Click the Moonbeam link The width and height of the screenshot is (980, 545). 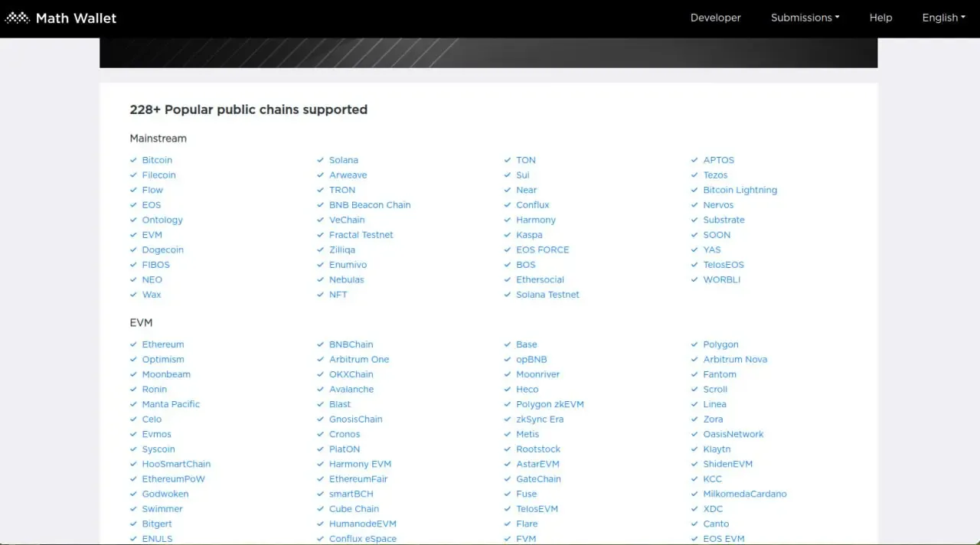tap(166, 374)
